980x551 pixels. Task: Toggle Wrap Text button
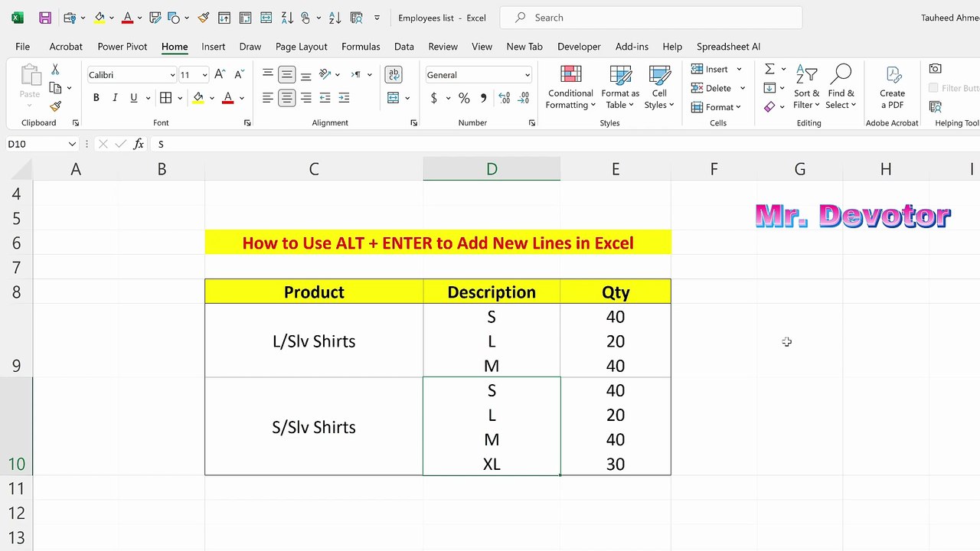coord(394,74)
